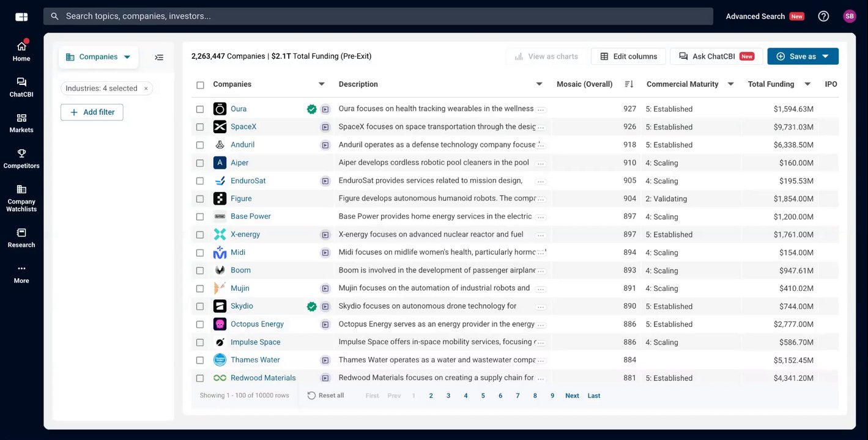
Task: Expand Oura description ellipsis
Action: 541,109
